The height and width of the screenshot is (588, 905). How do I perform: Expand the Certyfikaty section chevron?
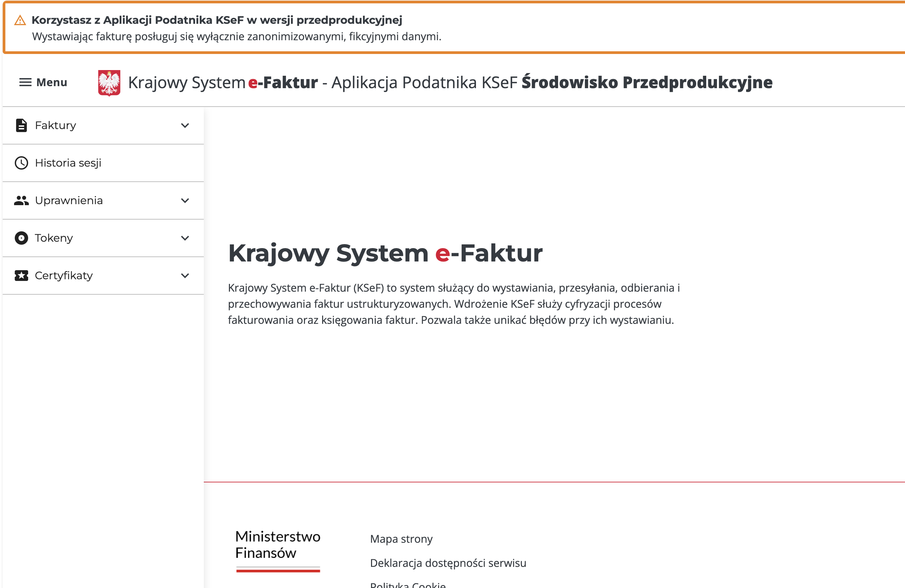pyautogui.click(x=185, y=275)
